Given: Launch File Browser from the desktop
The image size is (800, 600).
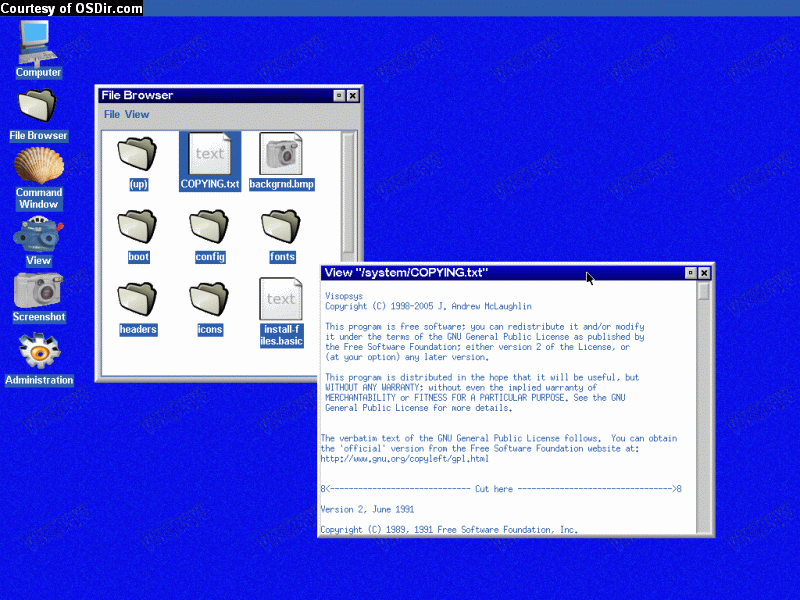Looking at the screenshot, I should pyautogui.click(x=38, y=114).
